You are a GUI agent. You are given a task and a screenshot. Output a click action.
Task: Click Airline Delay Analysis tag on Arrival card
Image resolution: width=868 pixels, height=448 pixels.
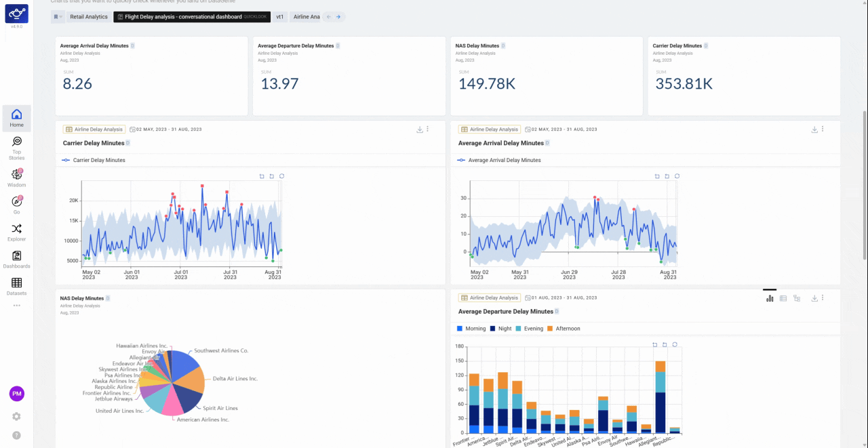(x=490, y=129)
